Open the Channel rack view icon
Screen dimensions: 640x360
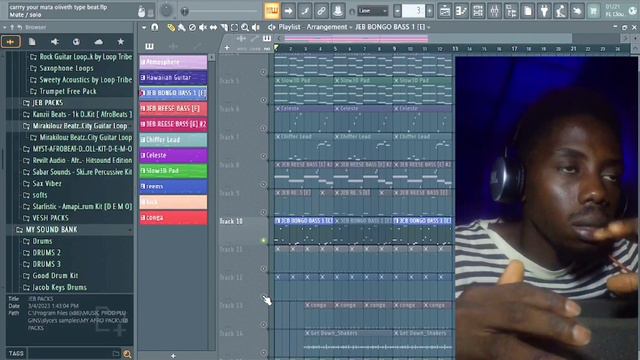[478, 11]
